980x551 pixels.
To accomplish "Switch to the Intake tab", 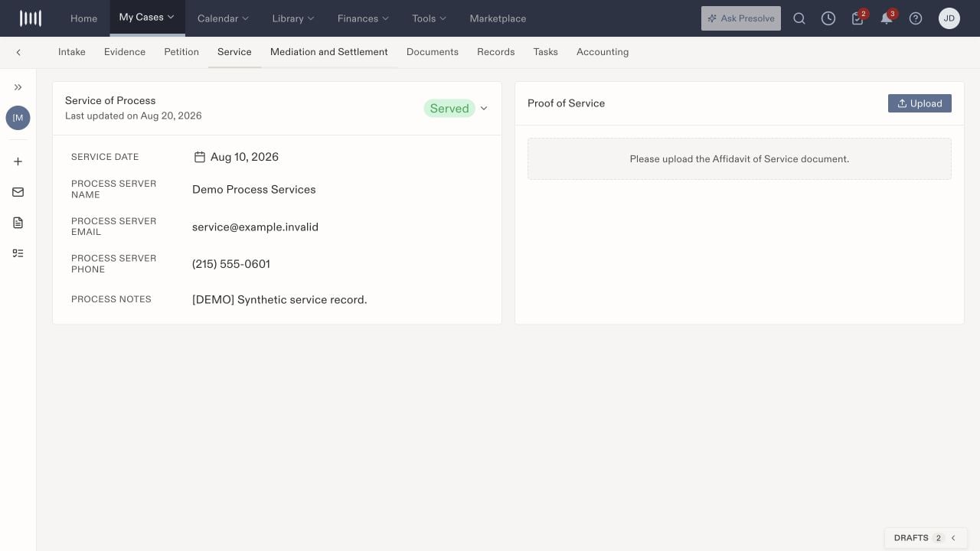I will pos(72,52).
